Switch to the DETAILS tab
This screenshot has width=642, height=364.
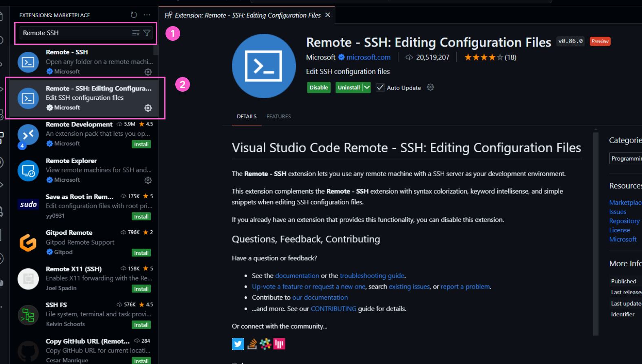pos(247,116)
